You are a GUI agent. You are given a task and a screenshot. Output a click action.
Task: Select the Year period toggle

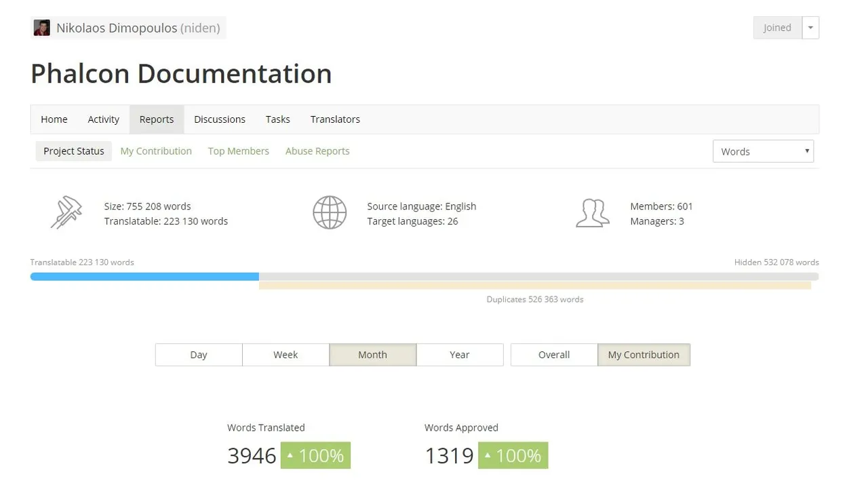pyautogui.click(x=460, y=355)
